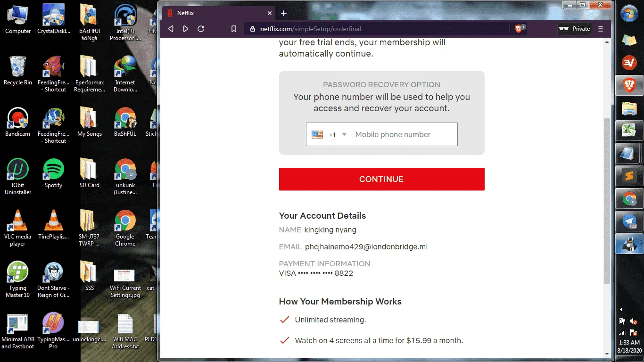Click scrollbar up arrow
The width and height of the screenshot is (644, 362).
coord(607,42)
